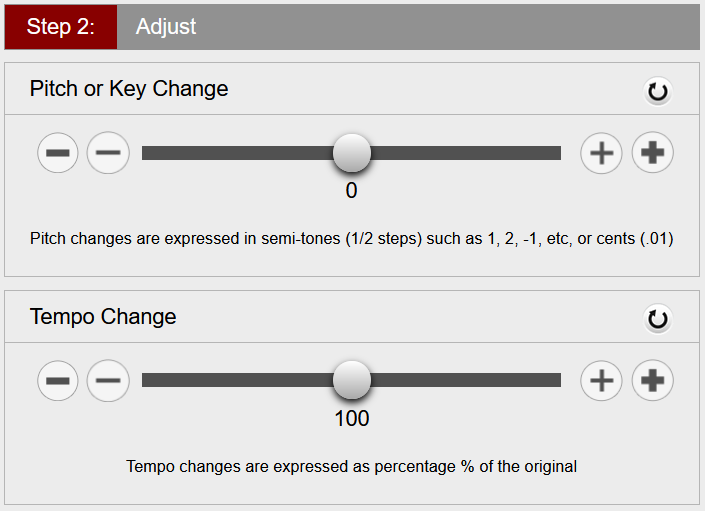Viewport: 705px width, 511px height.
Task: Click the pitch slider handle
Action: [x=352, y=153]
